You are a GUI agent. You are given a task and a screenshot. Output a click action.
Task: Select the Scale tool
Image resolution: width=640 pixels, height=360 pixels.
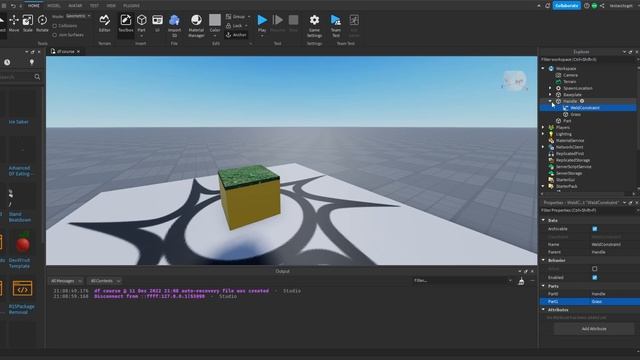28,23
